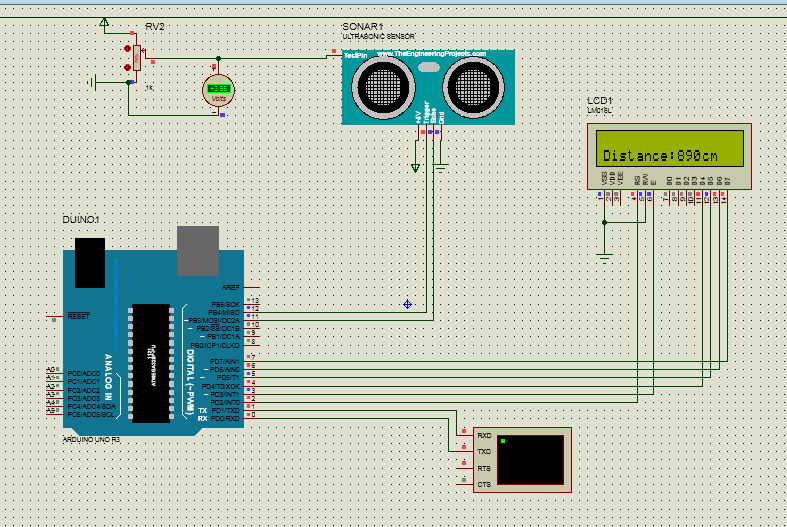Select the SONAR1 component label
Image resolution: width=787 pixels, height=527 pixels.
[362, 27]
